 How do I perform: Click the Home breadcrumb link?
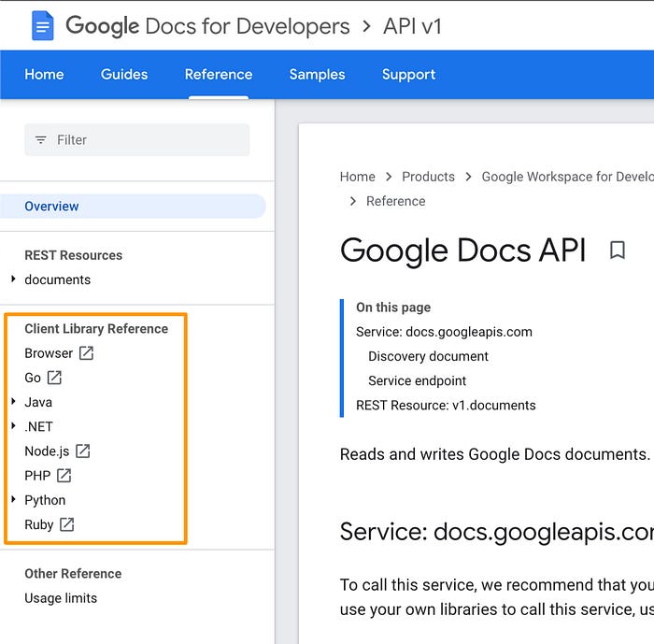[x=358, y=177]
